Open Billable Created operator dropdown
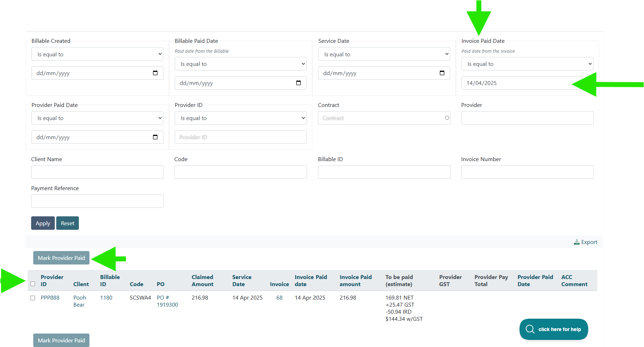The image size is (644, 347). pos(97,54)
